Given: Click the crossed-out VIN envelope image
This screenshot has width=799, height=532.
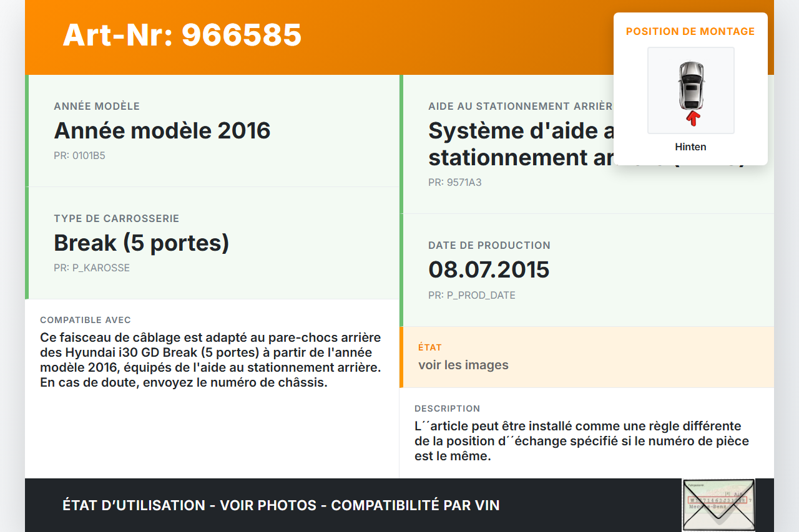Looking at the screenshot, I should pos(718,505).
